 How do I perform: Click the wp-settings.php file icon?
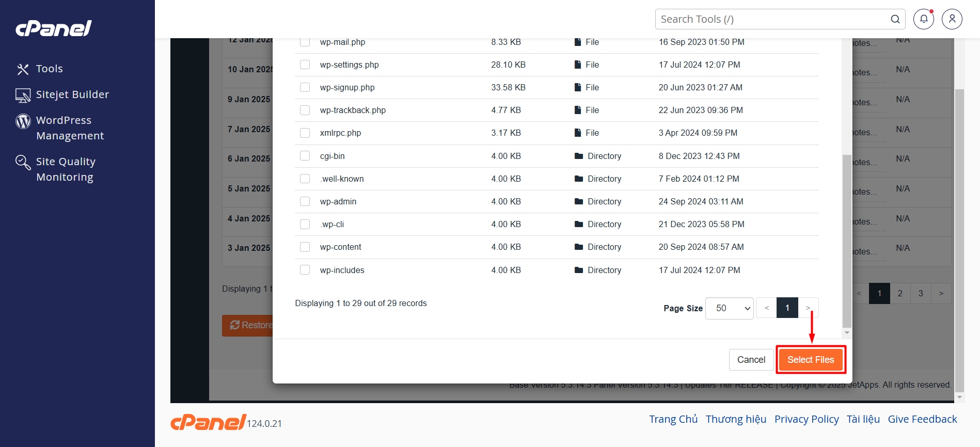point(578,65)
